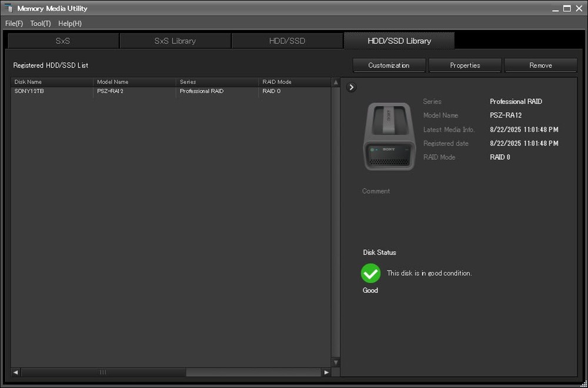Viewport: 588px width, 388px height.
Task: Click the list's scroll right arrow
Action: [326, 372]
